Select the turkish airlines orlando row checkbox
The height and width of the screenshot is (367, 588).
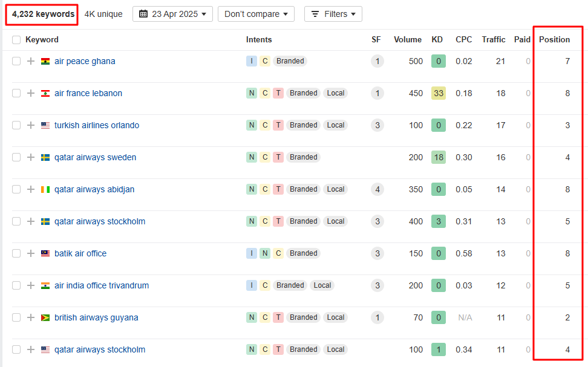(16, 125)
